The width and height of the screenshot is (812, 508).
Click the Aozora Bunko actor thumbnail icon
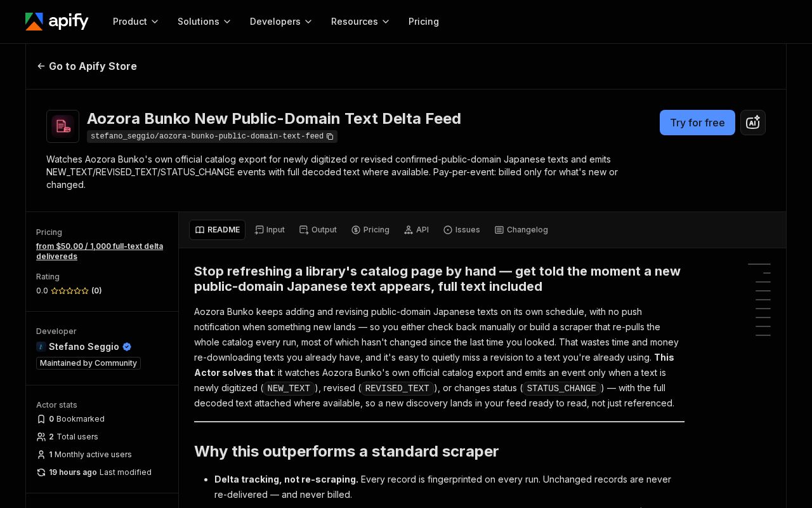[x=63, y=126]
